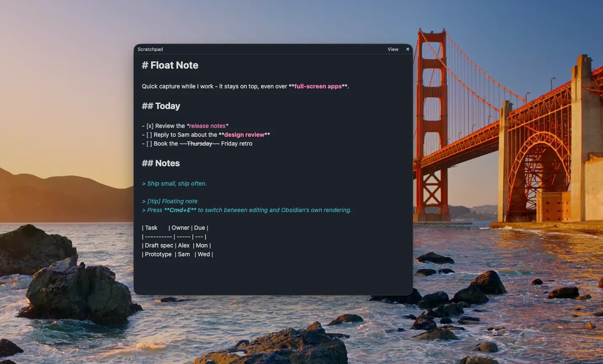The width and height of the screenshot is (603, 364).
Task: Toggle the '[ ]' checkbox for Reply to Sam
Action: 149,135
